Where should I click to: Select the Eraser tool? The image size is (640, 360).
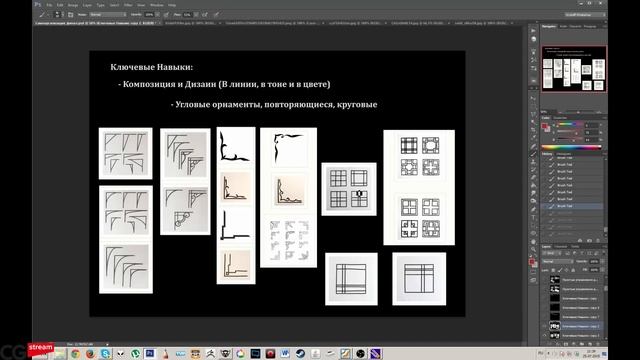click(x=533, y=177)
